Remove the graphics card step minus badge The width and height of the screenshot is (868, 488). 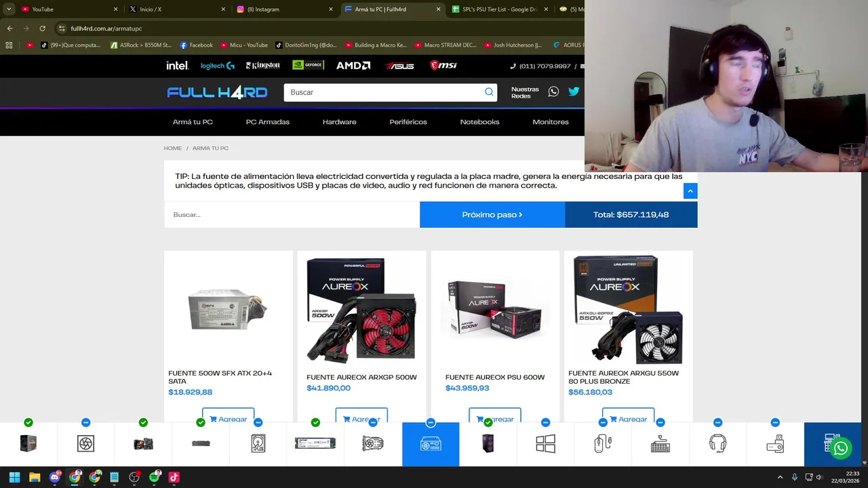[373, 422]
